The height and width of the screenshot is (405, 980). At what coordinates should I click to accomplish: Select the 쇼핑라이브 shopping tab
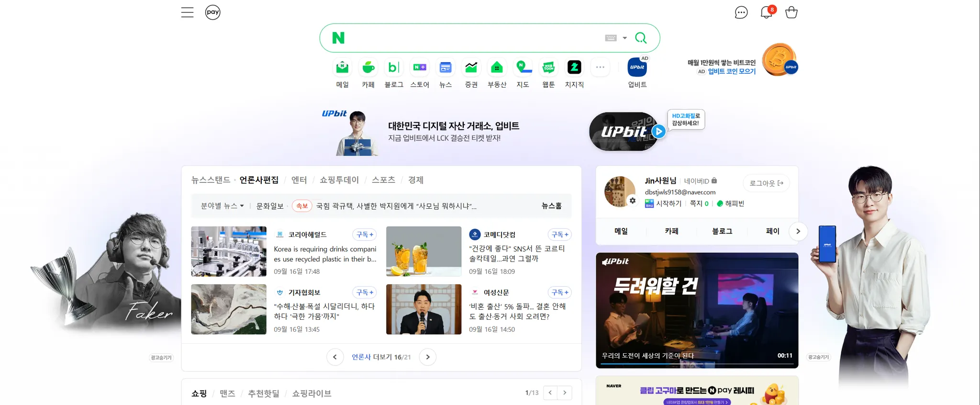[312, 394]
